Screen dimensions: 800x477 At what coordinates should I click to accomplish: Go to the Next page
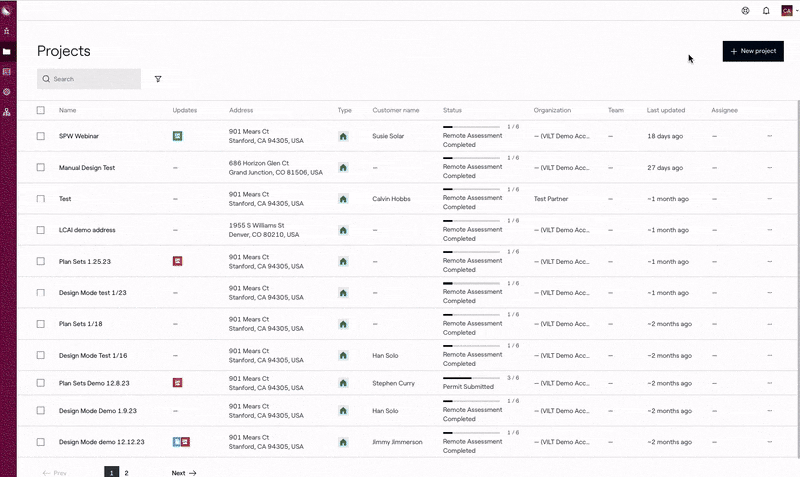pos(184,473)
